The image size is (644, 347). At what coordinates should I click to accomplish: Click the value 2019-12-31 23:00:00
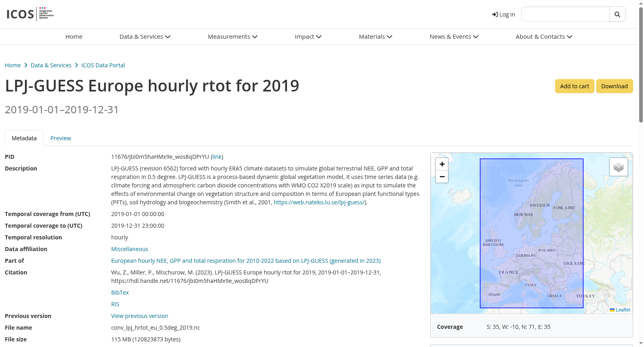point(138,226)
